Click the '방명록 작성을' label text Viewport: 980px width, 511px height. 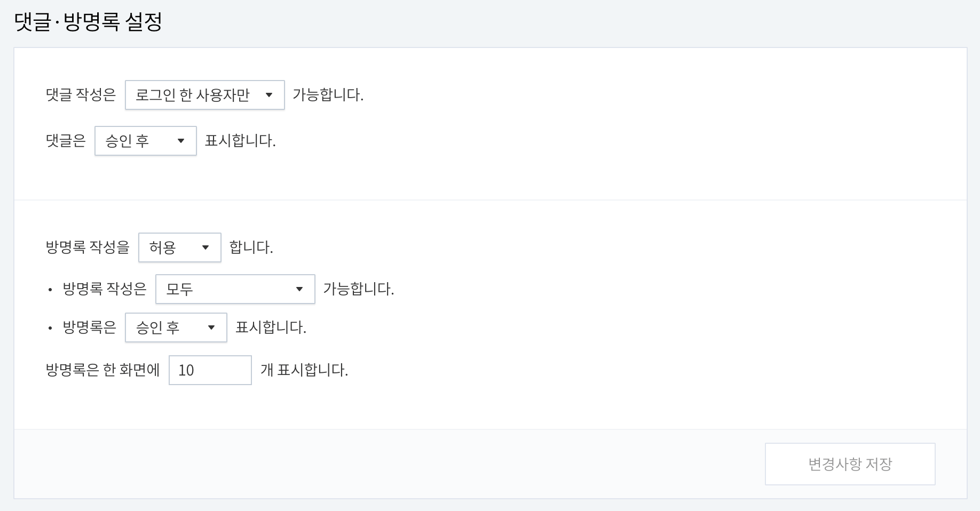pos(88,247)
